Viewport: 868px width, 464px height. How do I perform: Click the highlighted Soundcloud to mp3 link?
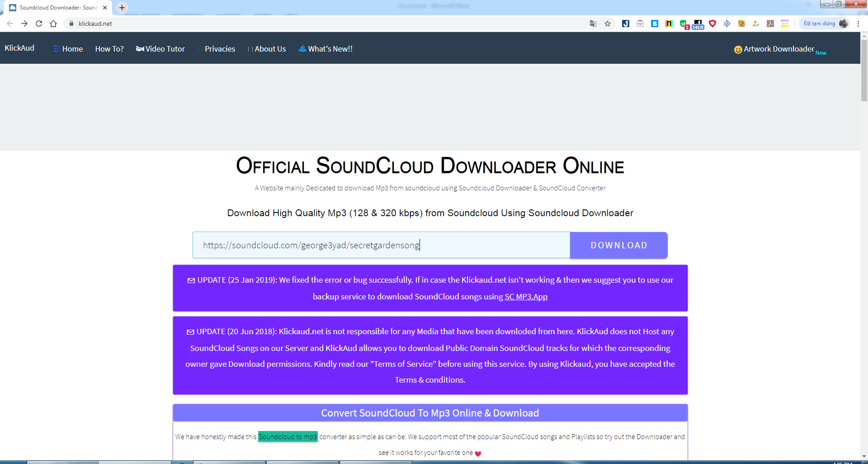click(x=288, y=437)
